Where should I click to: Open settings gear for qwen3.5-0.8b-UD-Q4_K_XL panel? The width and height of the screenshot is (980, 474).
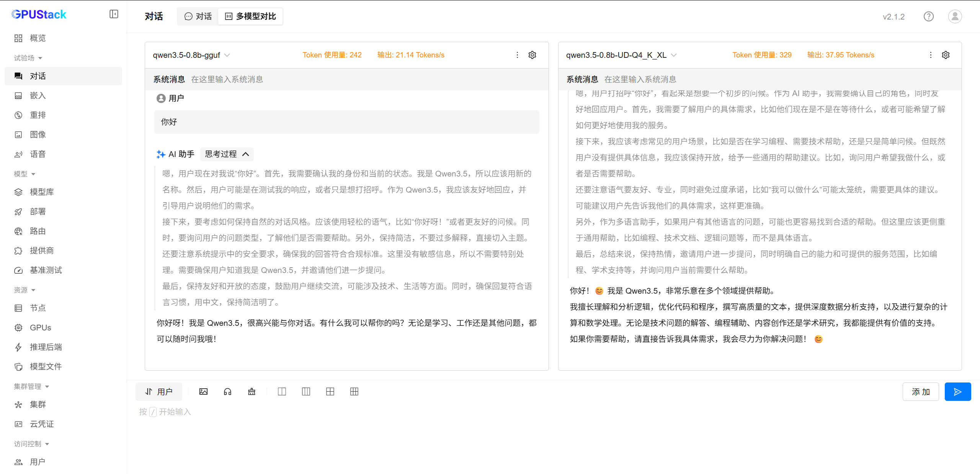point(946,55)
